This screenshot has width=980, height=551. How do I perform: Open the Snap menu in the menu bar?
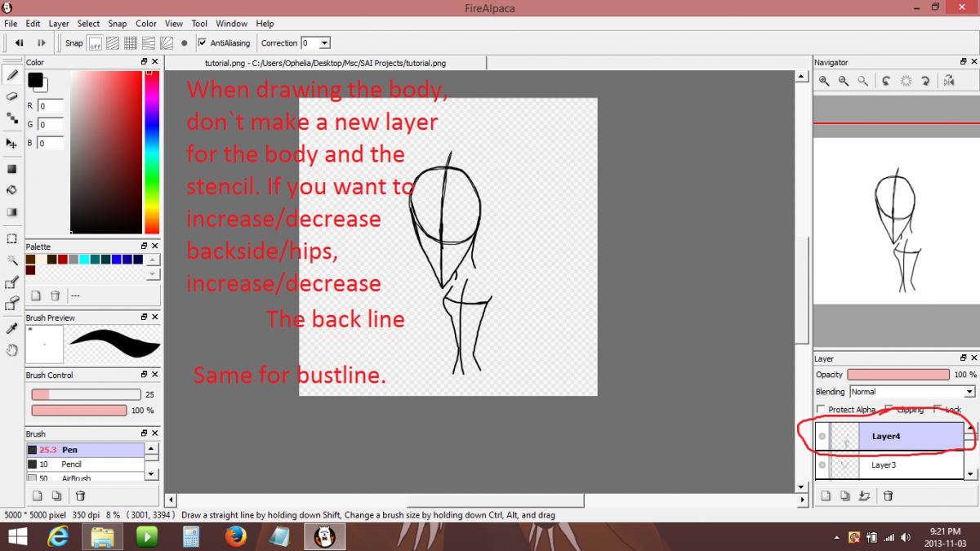tap(118, 24)
